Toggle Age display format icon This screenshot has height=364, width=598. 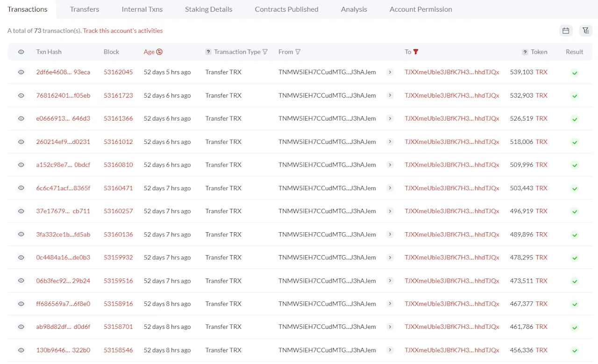point(159,52)
